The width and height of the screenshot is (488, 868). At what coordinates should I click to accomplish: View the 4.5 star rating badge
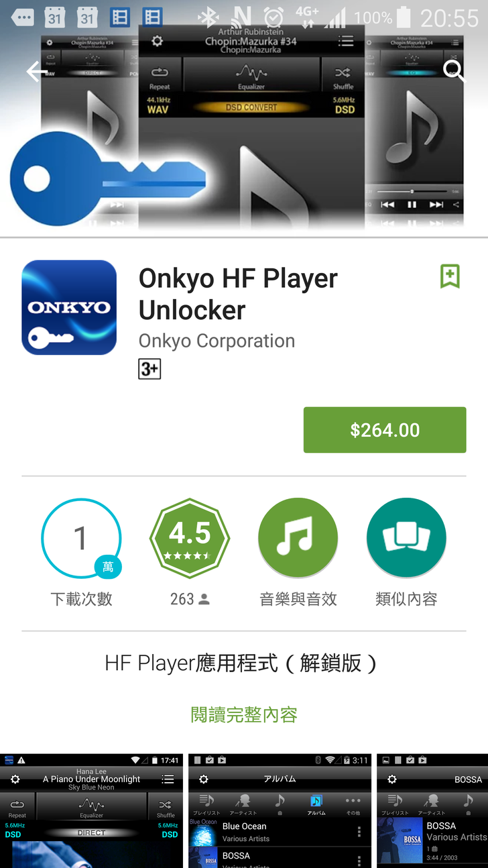pyautogui.click(x=190, y=538)
